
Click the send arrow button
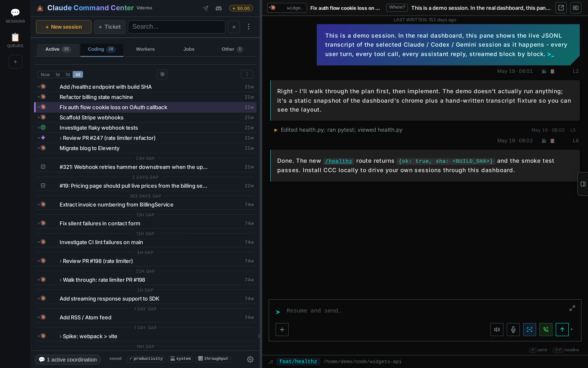click(562, 330)
